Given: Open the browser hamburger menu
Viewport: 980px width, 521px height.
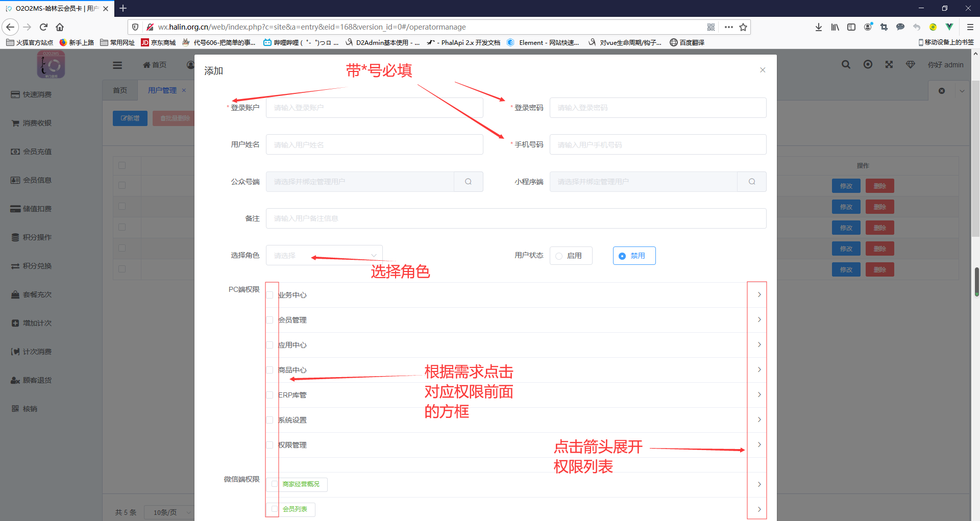Looking at the screenshot, I should [x=970, y=27].
